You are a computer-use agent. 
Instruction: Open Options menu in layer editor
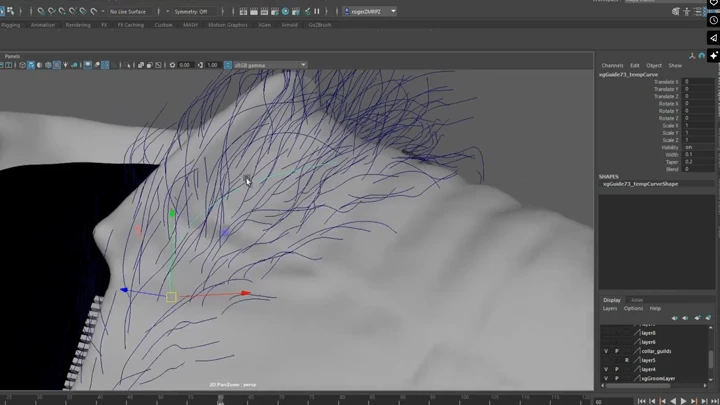[x=633, y=309]
